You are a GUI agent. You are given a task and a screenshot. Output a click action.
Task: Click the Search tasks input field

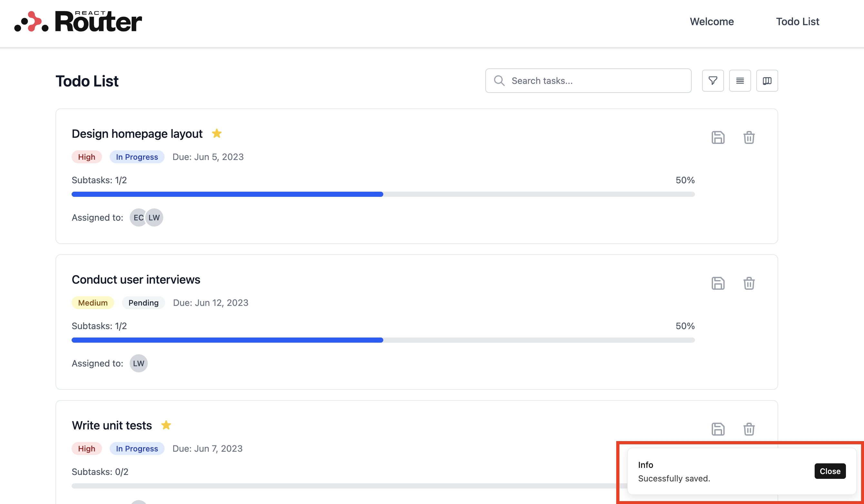pyautogui.click(x=597, y=81)
